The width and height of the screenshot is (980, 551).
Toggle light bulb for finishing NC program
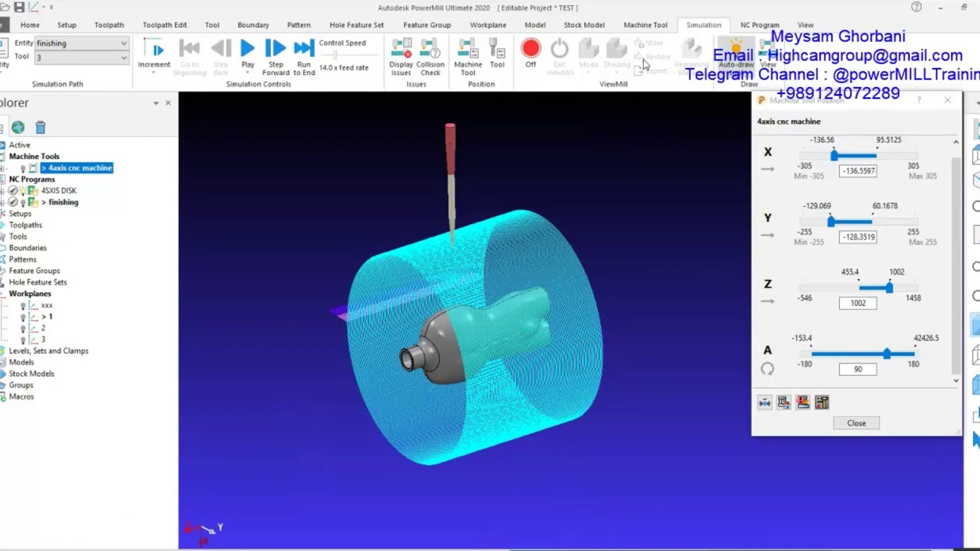[x=23, y=203]
